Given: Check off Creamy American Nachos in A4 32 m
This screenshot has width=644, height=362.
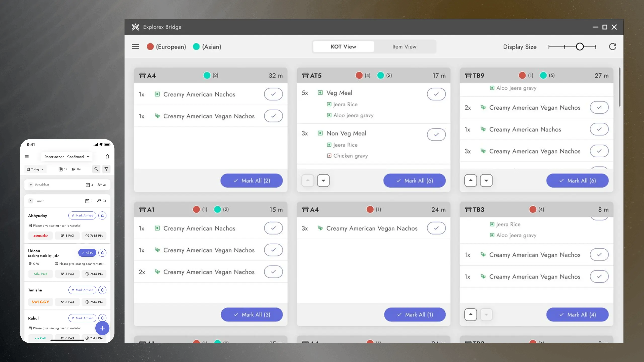Looking at the screenshot, I should 273,94.
